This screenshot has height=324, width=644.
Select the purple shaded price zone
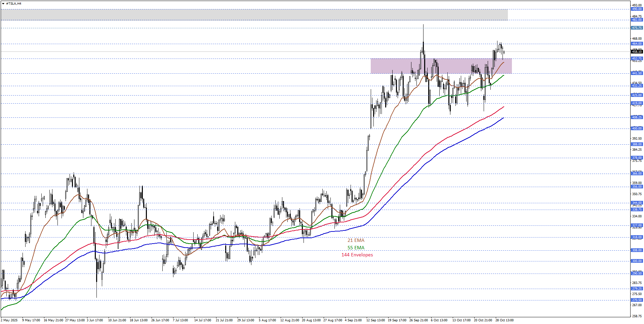click(441, 66)
